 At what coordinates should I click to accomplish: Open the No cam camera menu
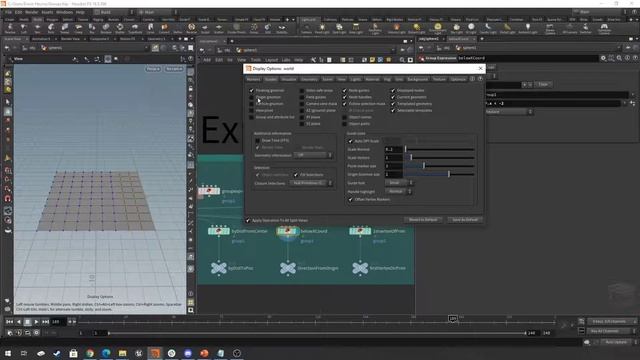pos(174,69)
